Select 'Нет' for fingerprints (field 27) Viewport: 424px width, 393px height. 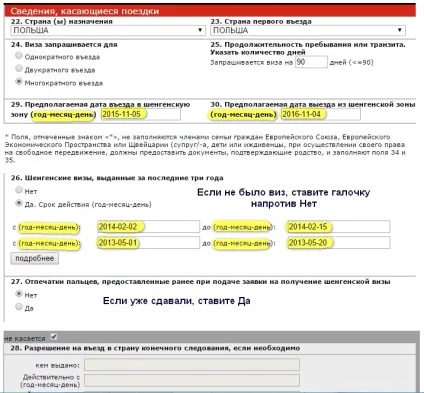click(x=19, y=294)
